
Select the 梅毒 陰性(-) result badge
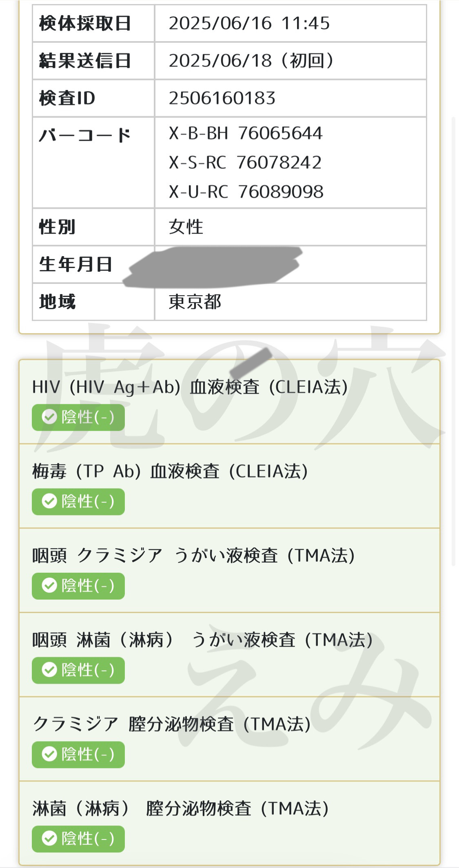click(x=78, y=501)
